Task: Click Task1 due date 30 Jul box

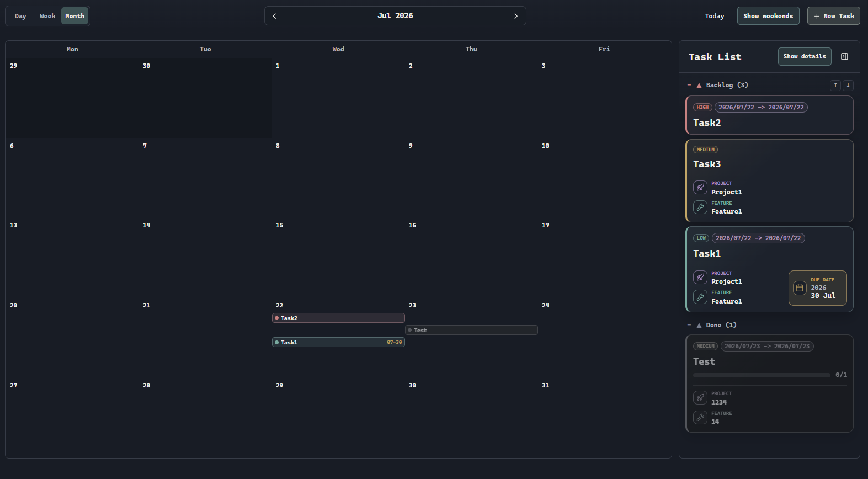Action: tap(818, 288)
